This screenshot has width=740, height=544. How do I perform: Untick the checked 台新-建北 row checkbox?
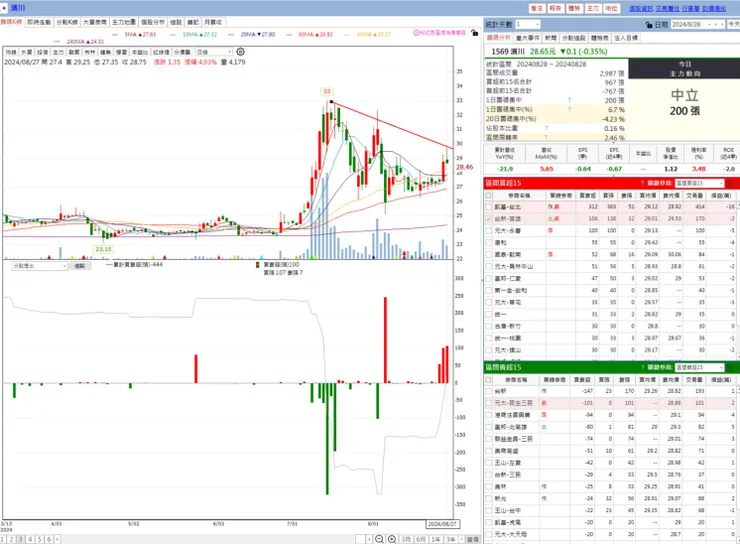point(488,218)
